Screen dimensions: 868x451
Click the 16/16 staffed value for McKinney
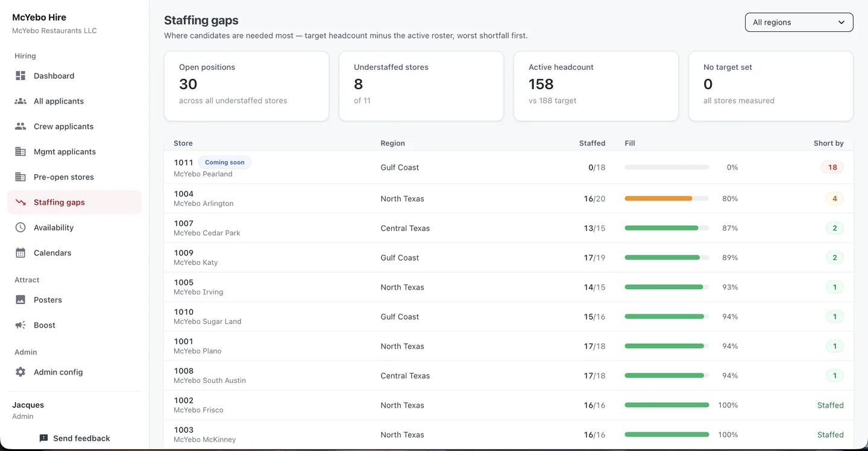click(594, 435)
